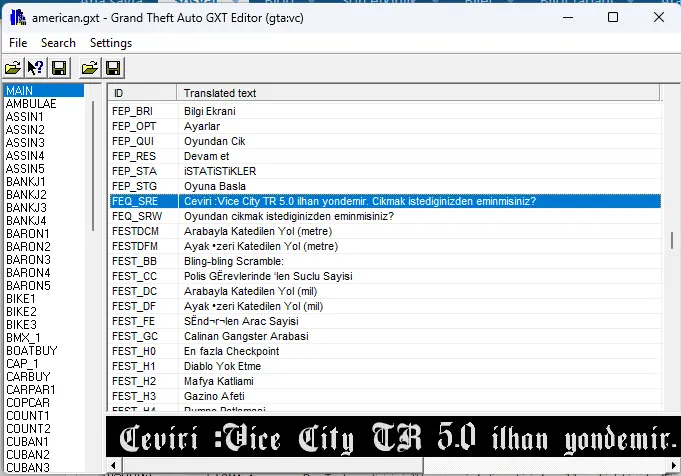The image size is (681, 476).
Task: Click the second save floppy disk icon
Action: click(113, 68)
